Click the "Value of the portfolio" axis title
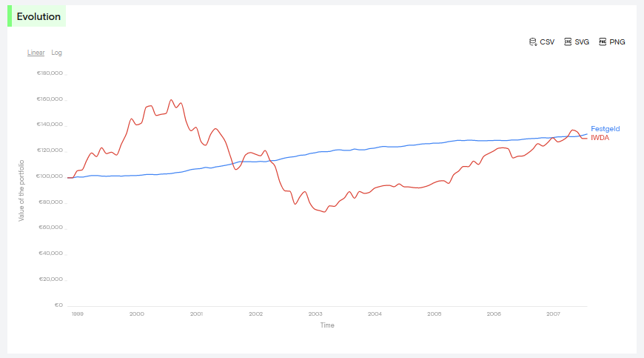 tap(21, 190)
